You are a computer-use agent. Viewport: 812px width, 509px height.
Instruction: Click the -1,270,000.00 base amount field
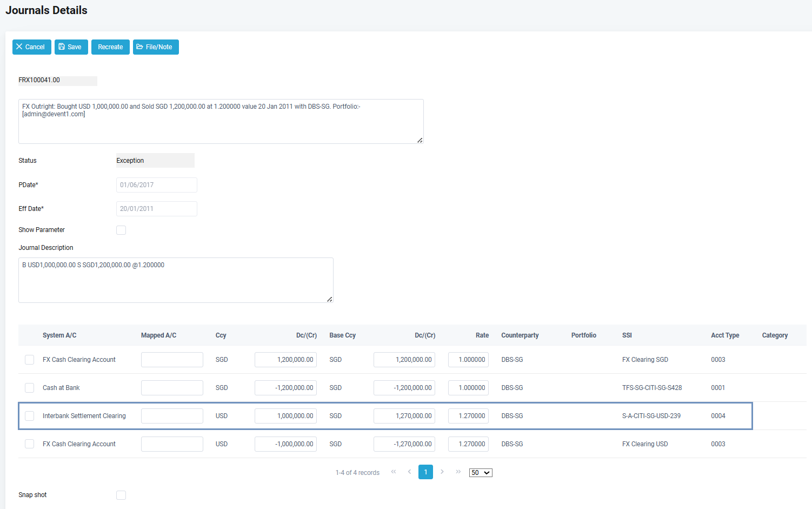[x=404, y=444]
